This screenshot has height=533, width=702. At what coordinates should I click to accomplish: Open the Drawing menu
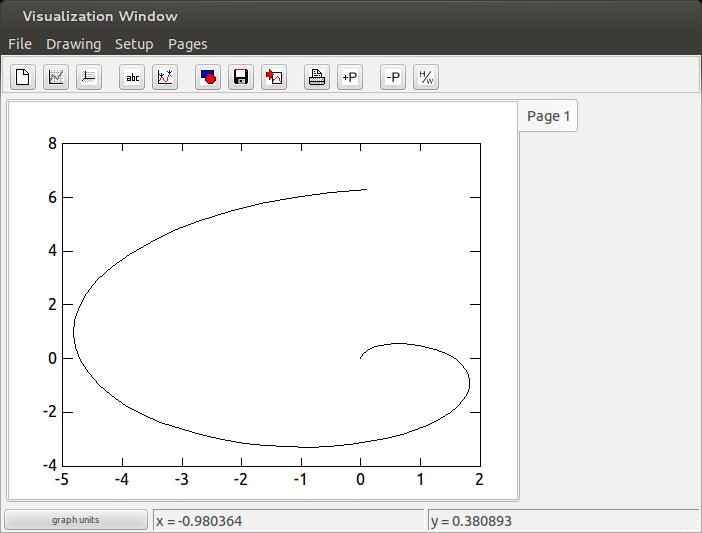[73, 44]
